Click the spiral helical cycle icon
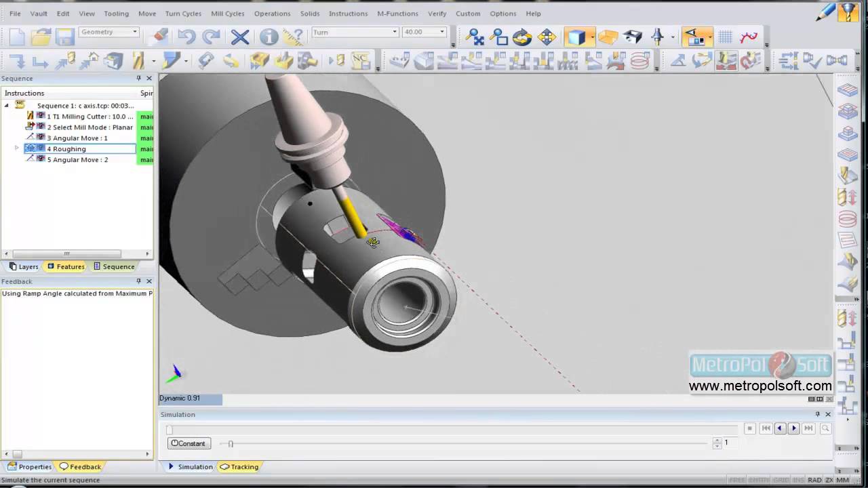Viewport: 868px width, 488px height. coord(640,62)
